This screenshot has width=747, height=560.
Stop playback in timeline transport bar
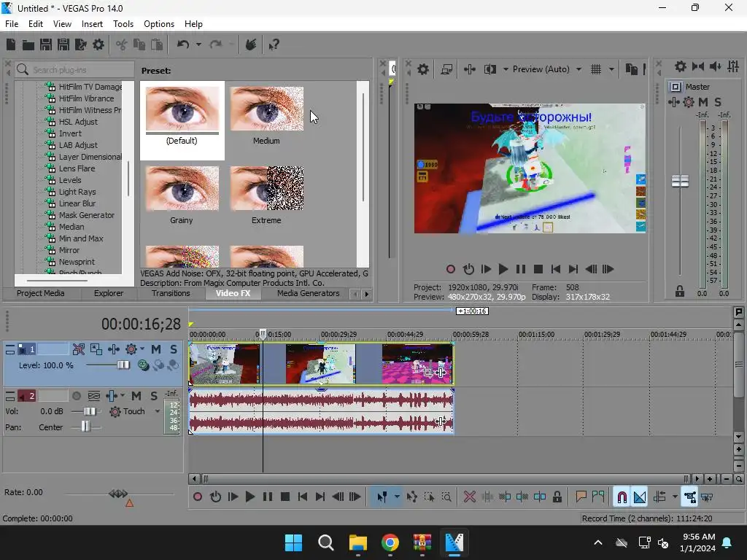point(285,497)
